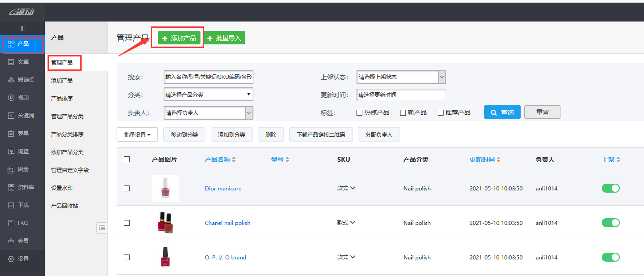Open the 批量设置 batch settings dropdown
The width and height of the screenshot is (644, 276).
[x=137, y=134]
